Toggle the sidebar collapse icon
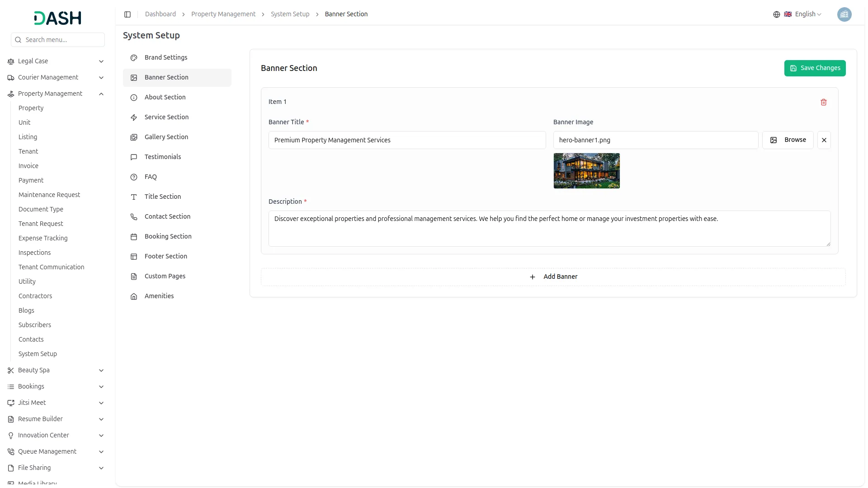The height and width of the screenshot is (488, 868). (x=127, y=14)
